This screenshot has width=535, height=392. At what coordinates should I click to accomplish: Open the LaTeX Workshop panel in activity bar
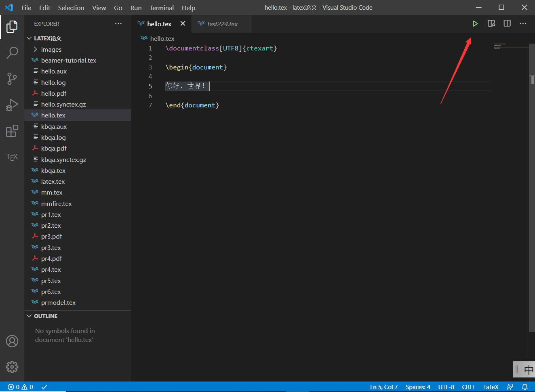tap(12, 157)
